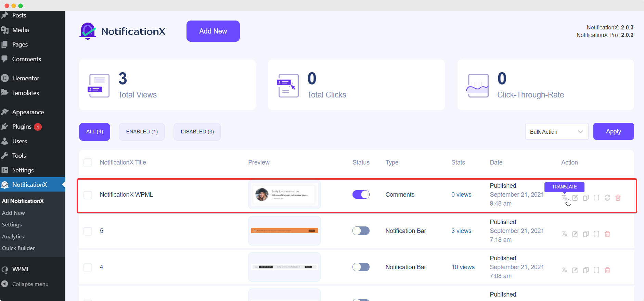
Task: Check the box for notification 4
Action: pos(88,267)
